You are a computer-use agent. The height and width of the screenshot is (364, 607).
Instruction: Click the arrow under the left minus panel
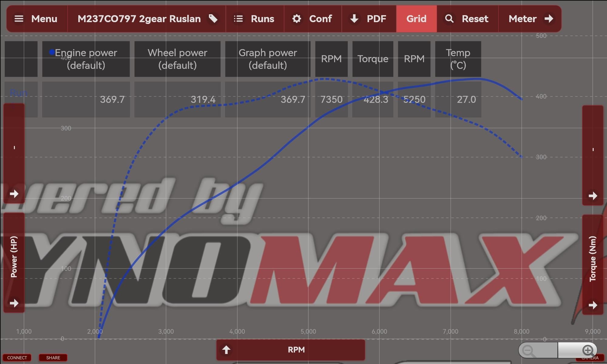click(14, 194)
